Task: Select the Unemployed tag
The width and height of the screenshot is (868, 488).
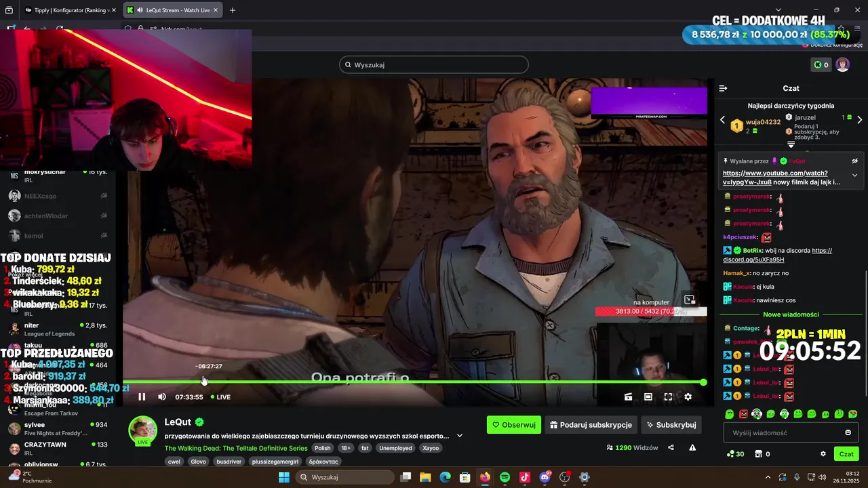Action: (x=395, y=448)
